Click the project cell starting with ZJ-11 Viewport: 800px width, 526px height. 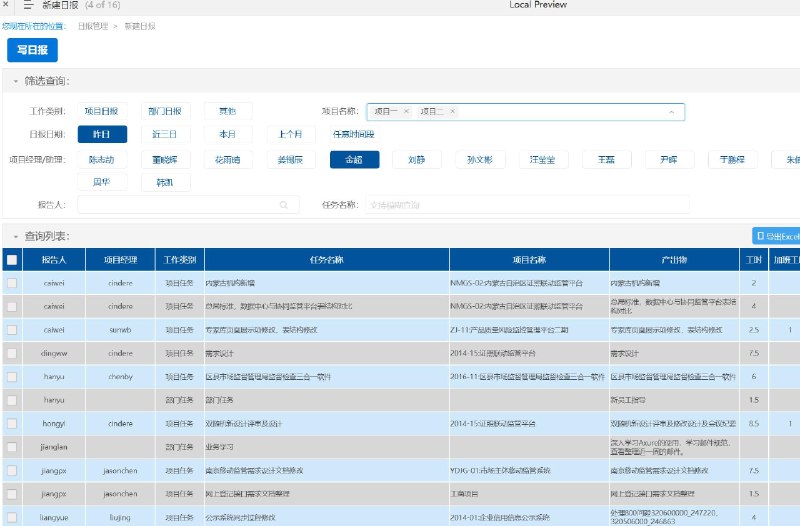tap(529, 330)
